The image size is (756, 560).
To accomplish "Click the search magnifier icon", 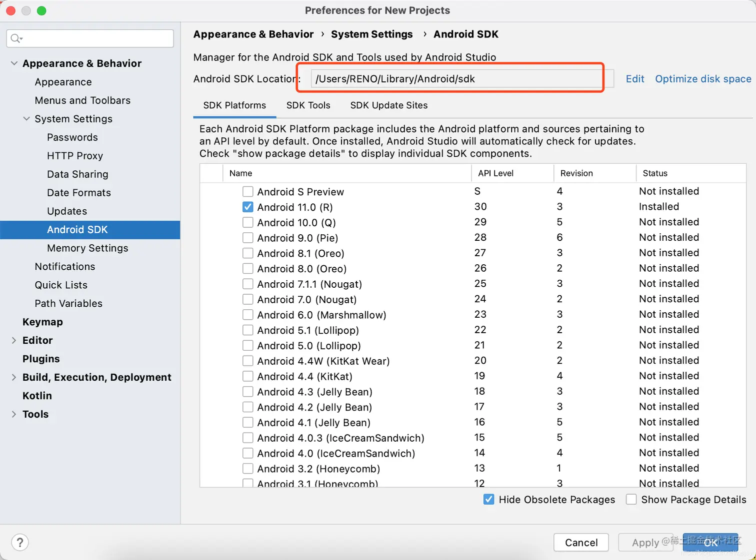I will (x=16, y=38).
